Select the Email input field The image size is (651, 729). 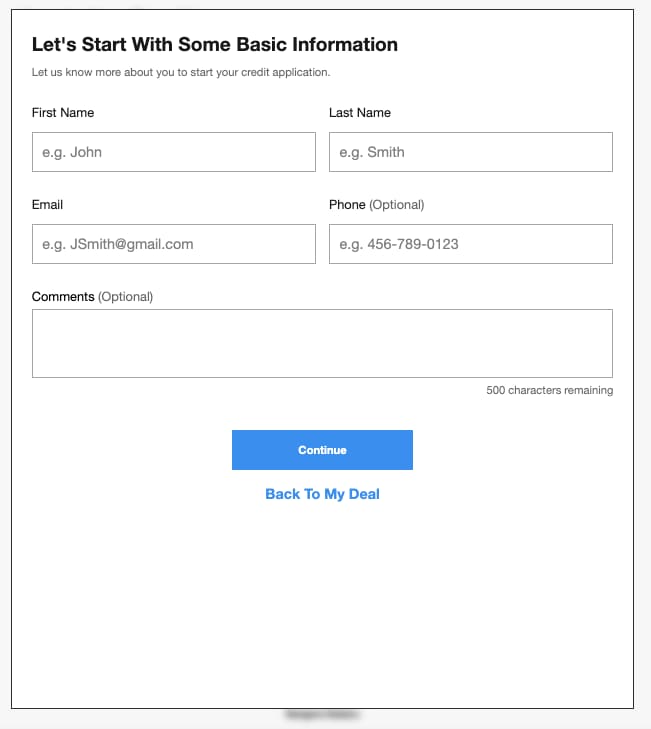pyautogui.click(x=173, y=244)
